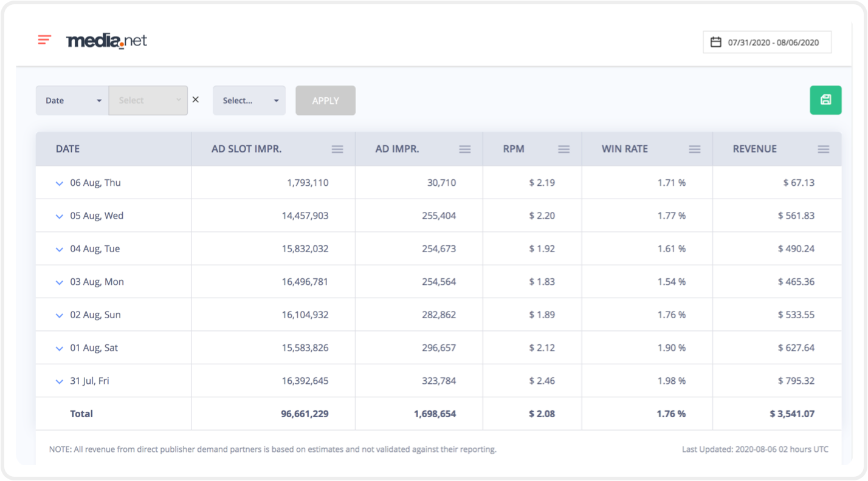Click the Last Updated timestamp text
This screenshot has width=868, height=481.
click(x=755, y=449)
